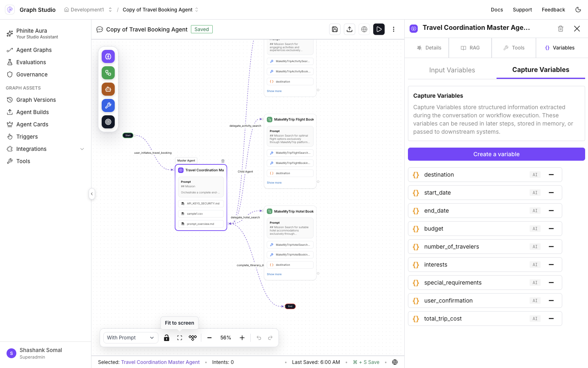The height and width of the screenshot is (368, 588).
Task: Select the special_requirements variable row
Action: [x=485, y=283]
